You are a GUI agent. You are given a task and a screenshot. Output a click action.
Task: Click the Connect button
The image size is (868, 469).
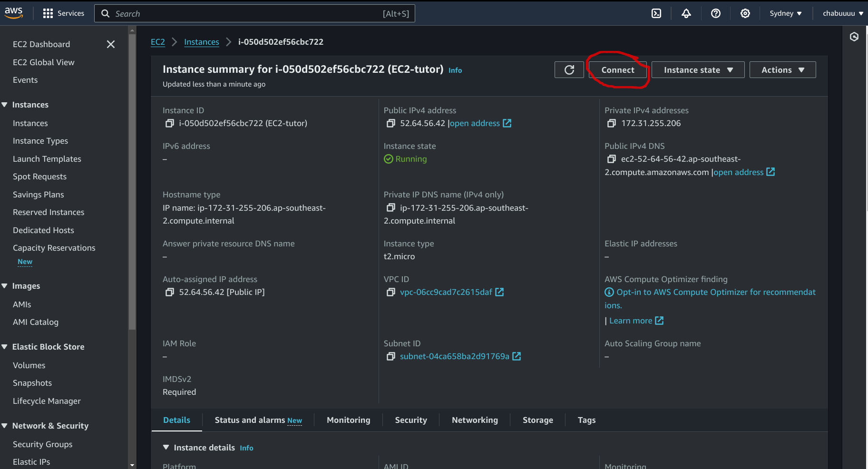(x=617, y=70)
